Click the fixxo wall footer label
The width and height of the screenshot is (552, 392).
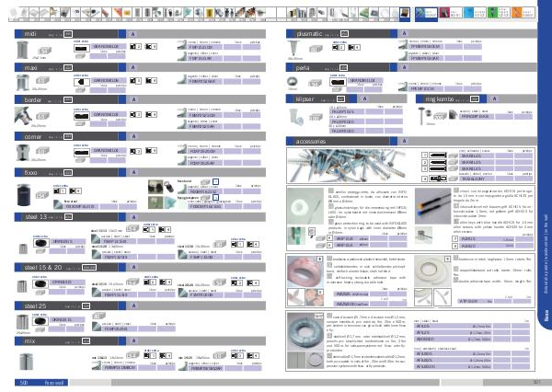click(54, 383)
